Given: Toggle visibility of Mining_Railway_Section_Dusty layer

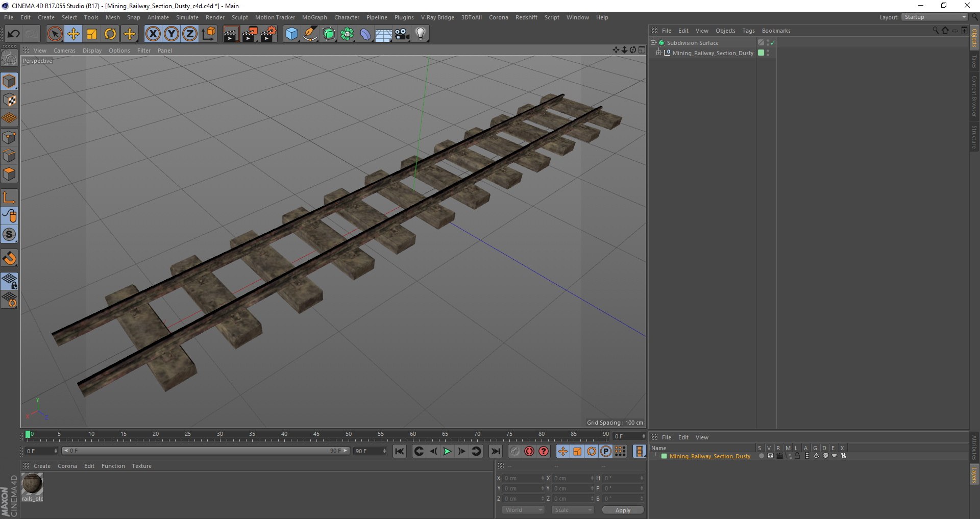Looking at the screenshot, I should [x=770, y=456].
